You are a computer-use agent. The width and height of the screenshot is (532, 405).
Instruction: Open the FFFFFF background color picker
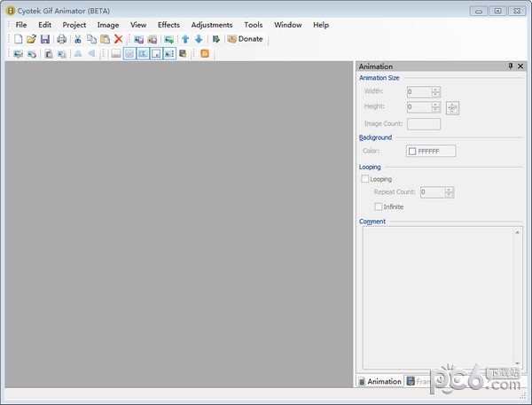coord(431,151)
